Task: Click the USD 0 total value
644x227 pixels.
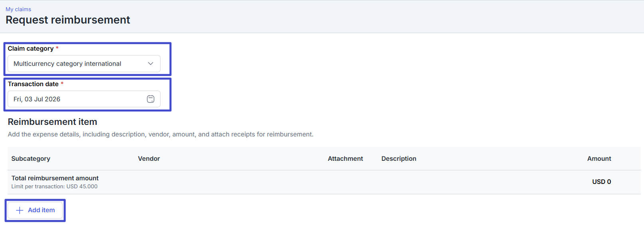Action: [601, 182]
